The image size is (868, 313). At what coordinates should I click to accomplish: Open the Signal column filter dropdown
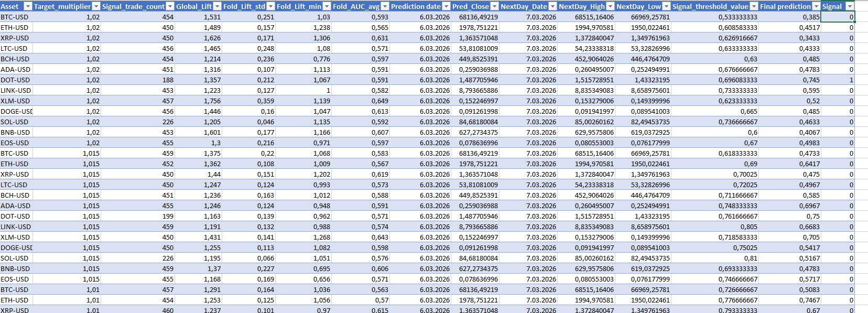tap(850, 6)
